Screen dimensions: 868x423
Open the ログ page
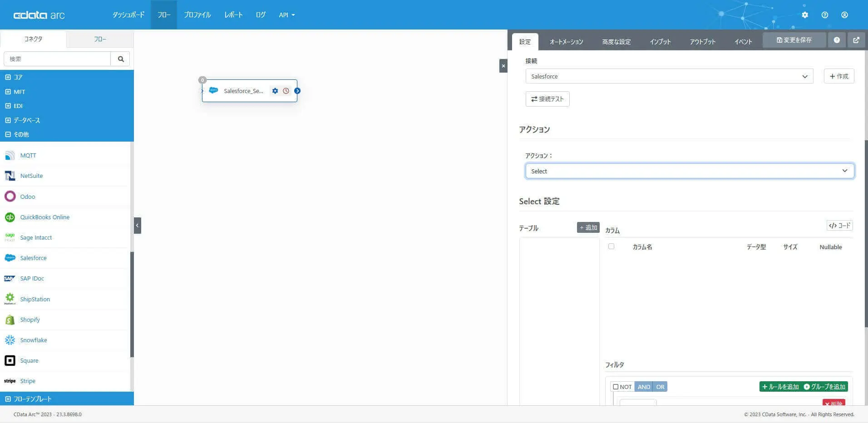tap(261, 15)
